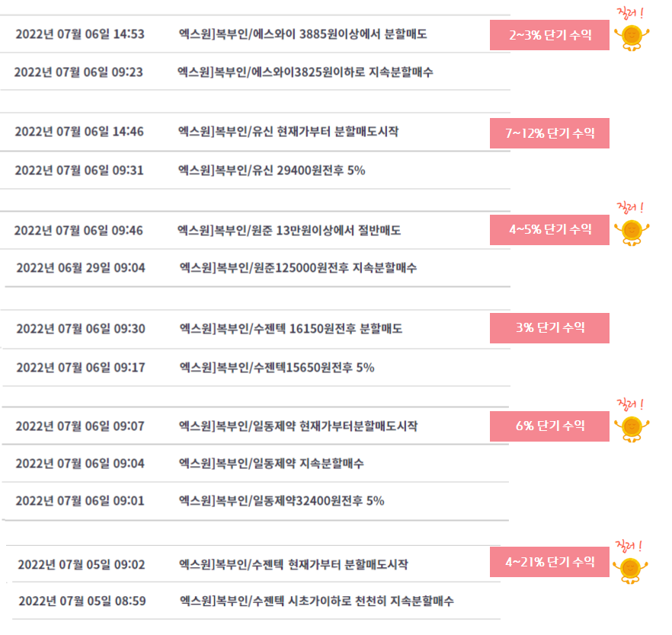This screenshot has height=635, width=672.
Task: Click the 4~21% 단기 수익 badge
Action: pos(549,562)
